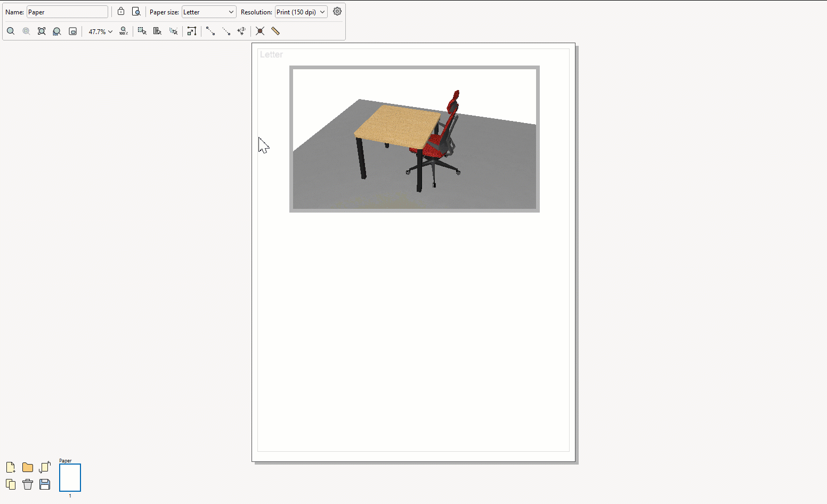Select the Zoom Out magnifier tool
This screenshot has height=504, width=827.
tap(26, 31)
